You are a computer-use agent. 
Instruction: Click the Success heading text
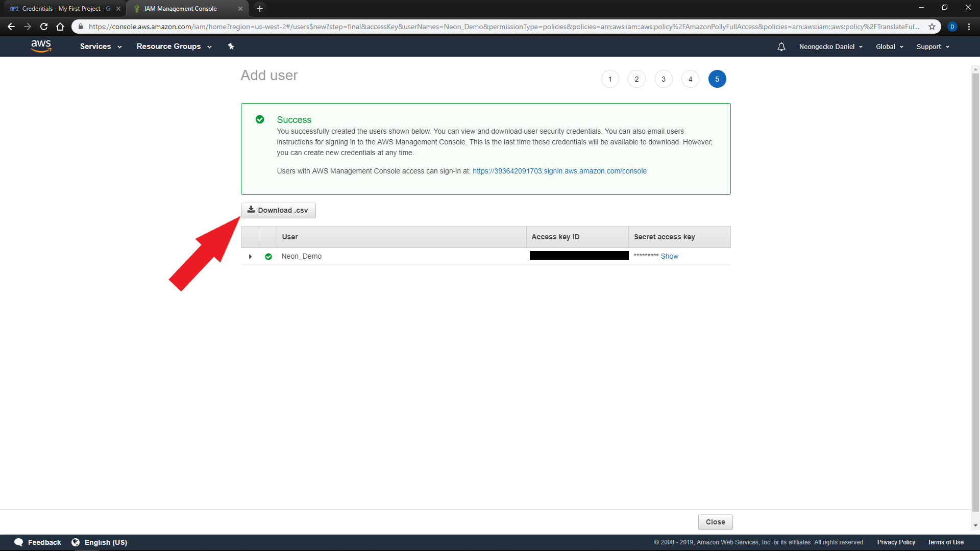[x=294, y=120]
